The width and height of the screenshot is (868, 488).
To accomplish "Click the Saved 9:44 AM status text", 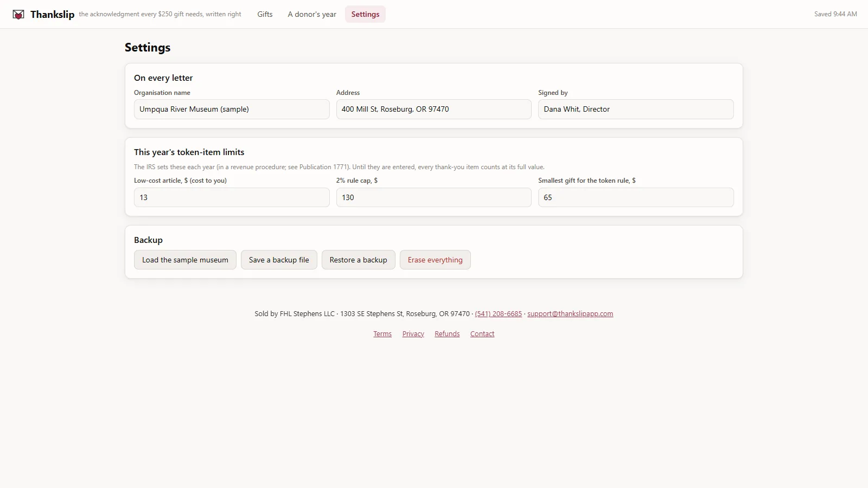I will (835, 14).
